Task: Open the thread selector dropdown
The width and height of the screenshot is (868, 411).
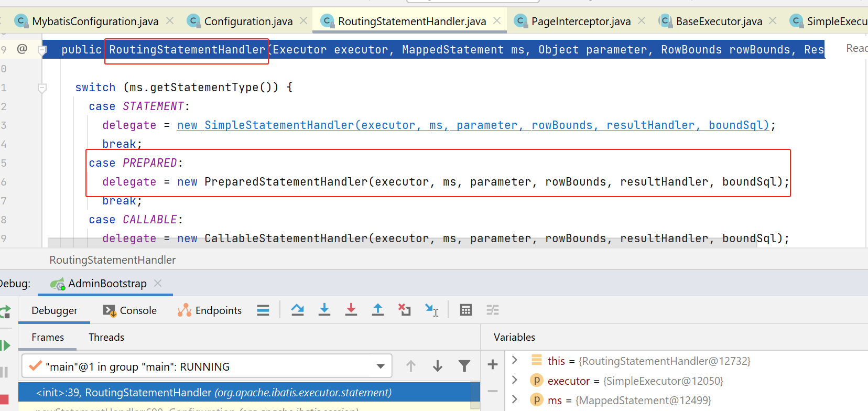Action: (381, 366)
